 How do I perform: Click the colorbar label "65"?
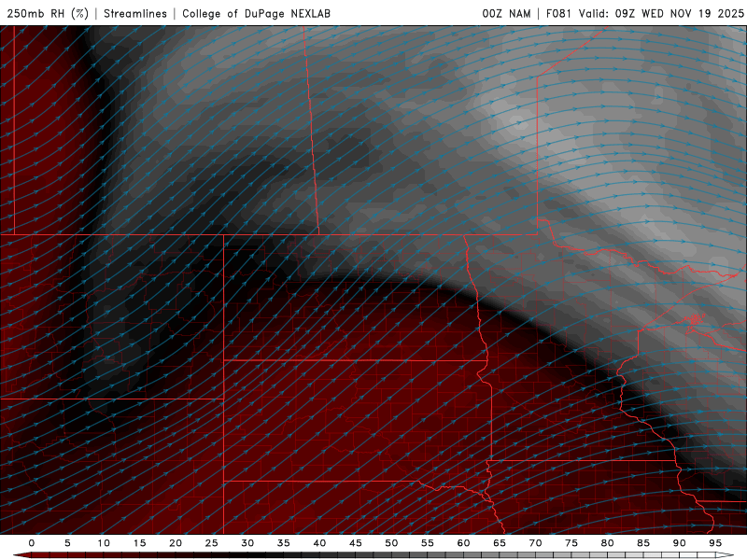pyautogui.click(x=500, y=543)
